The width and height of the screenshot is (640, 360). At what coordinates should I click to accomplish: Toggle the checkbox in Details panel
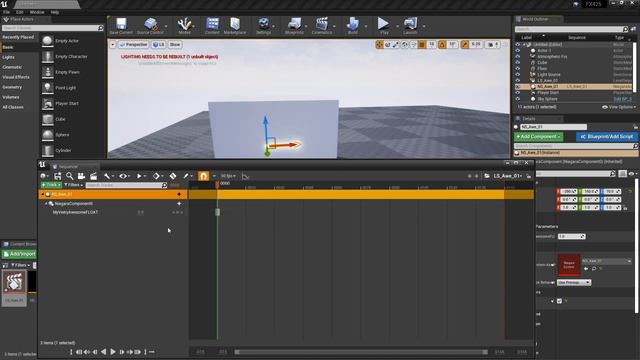(559, 301)
